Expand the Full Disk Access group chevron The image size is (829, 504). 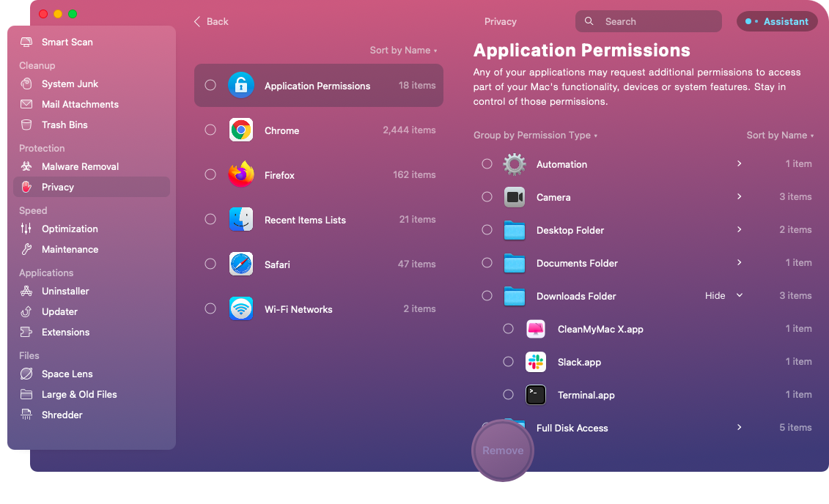(739, 427)
